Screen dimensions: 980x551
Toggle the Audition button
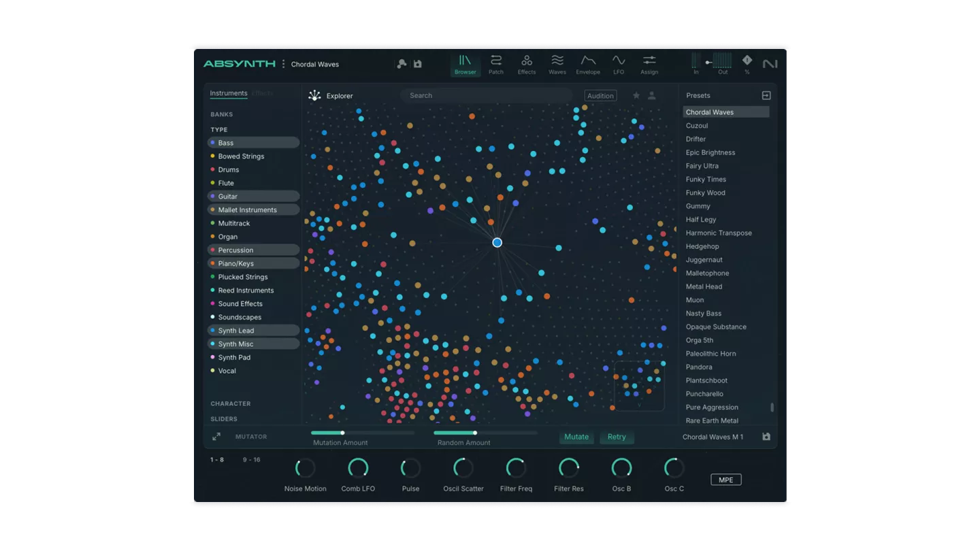coord(600,96)
